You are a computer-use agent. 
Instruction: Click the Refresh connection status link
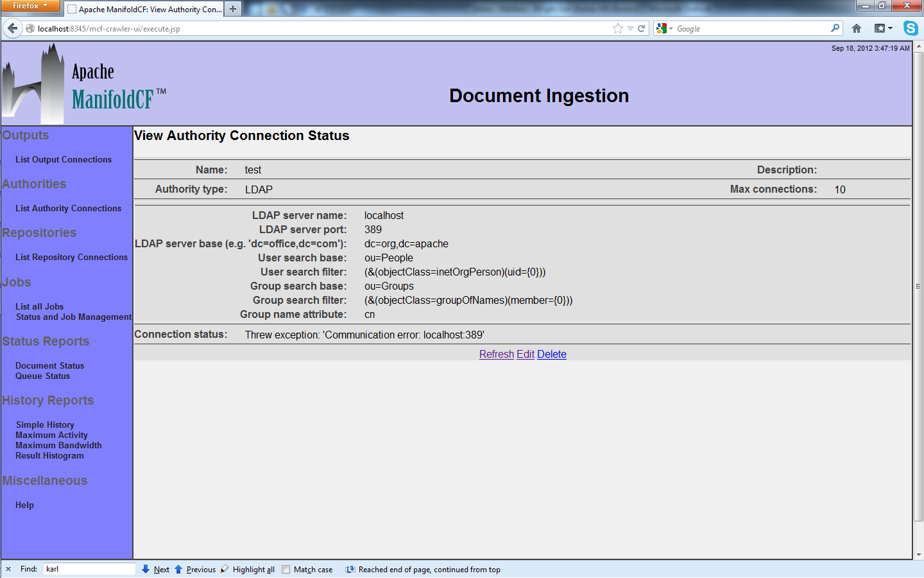point(496,354)
